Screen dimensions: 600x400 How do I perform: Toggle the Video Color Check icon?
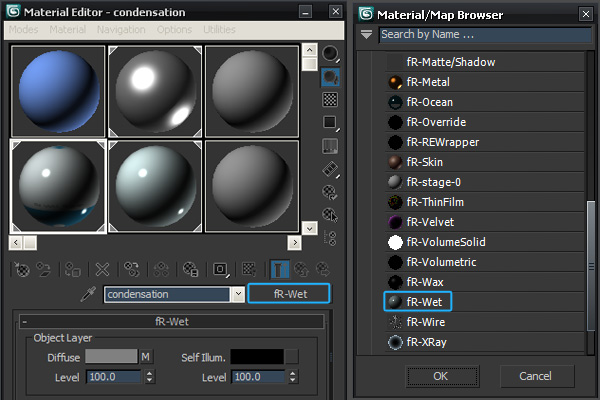[x=330, y=146]
